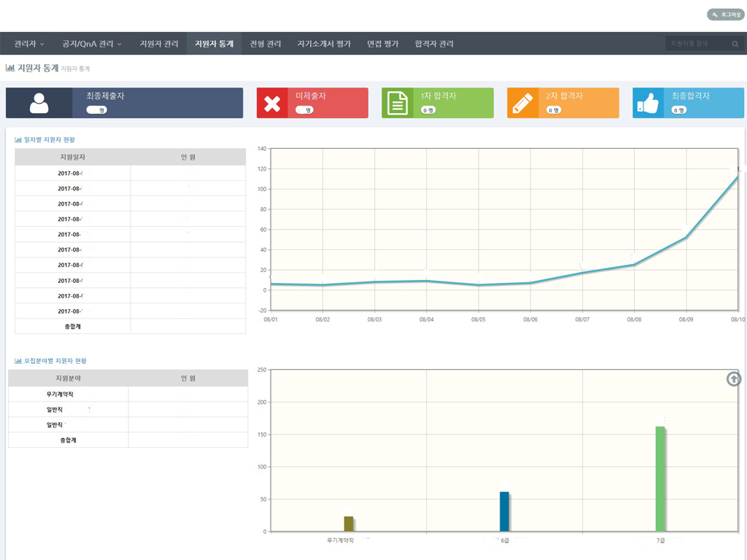Viewport: 747px width, 560px height.
Task: Click the 최종합격자 card label
Action: click(691, 96)
